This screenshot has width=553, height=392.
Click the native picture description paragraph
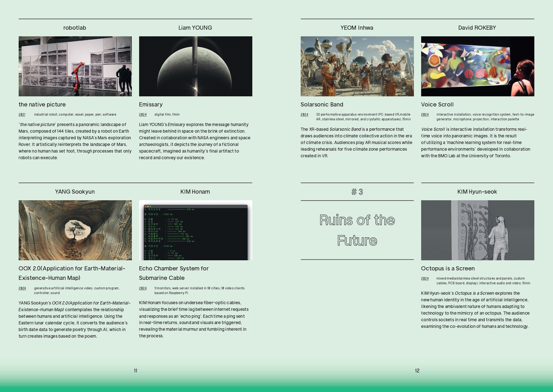point(75,141)
